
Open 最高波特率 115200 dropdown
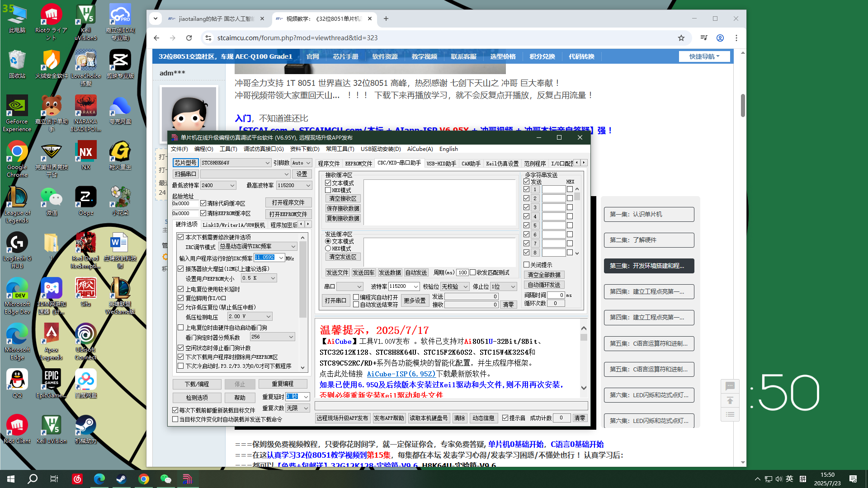pyautogui.click(x=294, y=185)
